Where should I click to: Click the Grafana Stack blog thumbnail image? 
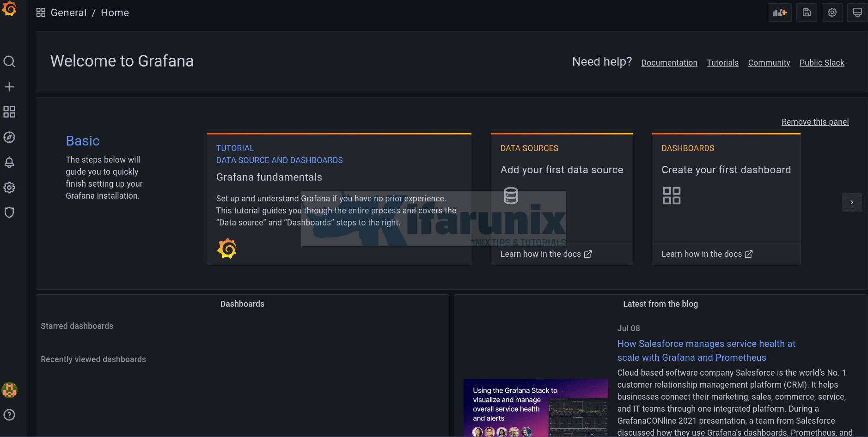pyautogui.click(x=536, y=408)
